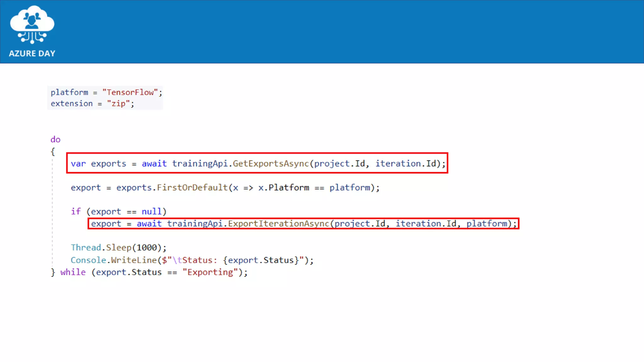Click the 'if (export == null)' line

click(118, 211)
